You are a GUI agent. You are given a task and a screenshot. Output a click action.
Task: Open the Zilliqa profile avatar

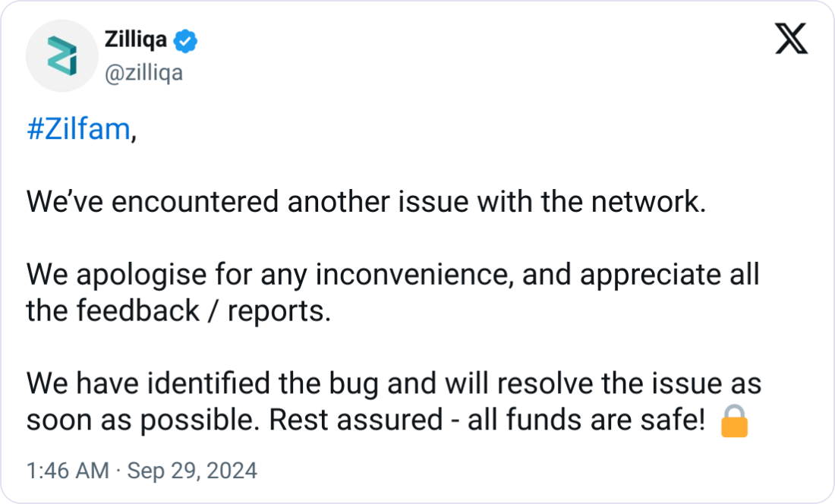tap(61, 56)
